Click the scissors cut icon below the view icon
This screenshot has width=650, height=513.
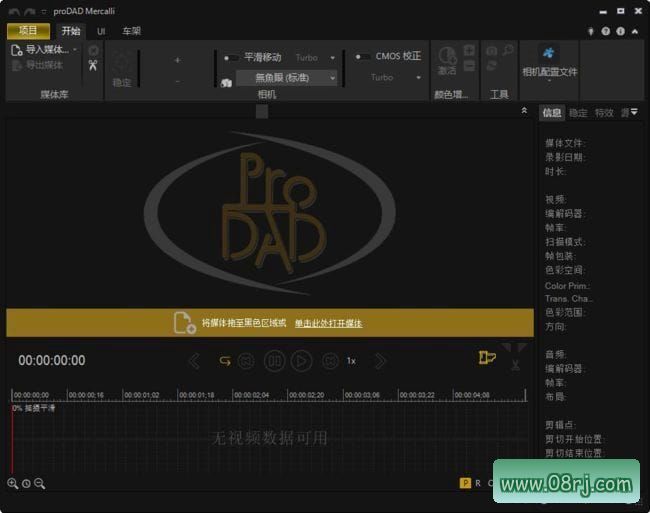tap(515, 365)
